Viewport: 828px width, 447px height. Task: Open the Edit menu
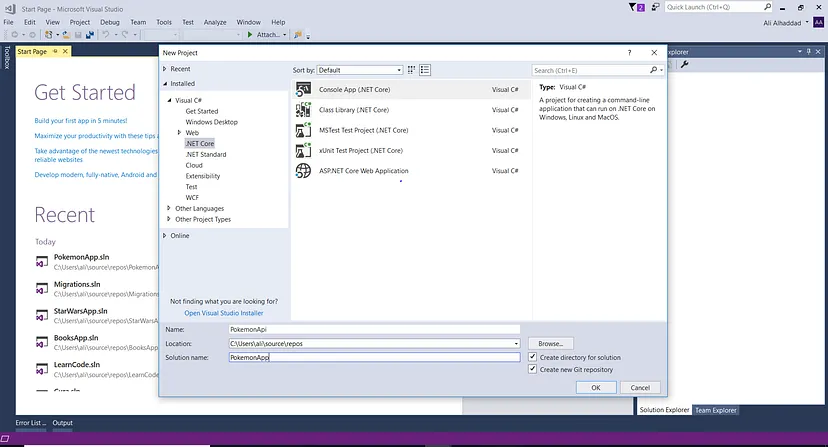pos(30,22)
